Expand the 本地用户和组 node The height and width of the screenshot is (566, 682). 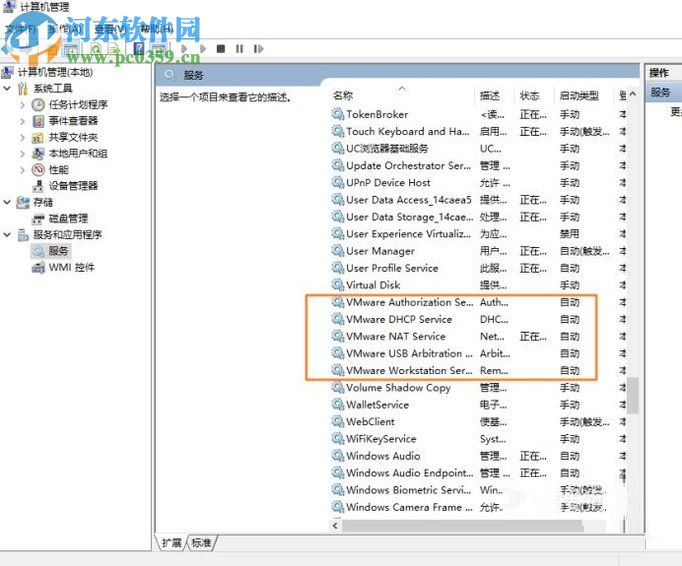(22, 154)
